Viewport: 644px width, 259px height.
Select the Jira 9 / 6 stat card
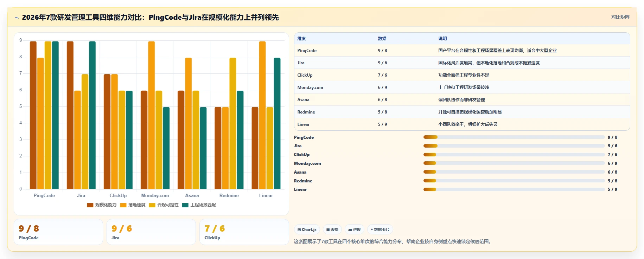point(151,232)
